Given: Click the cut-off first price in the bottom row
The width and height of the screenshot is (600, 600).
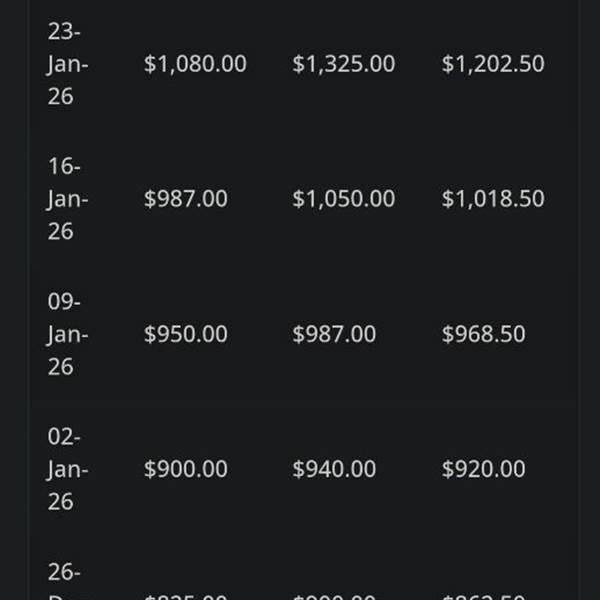Looking at the screenshot, I should click(x=186, y=596).
